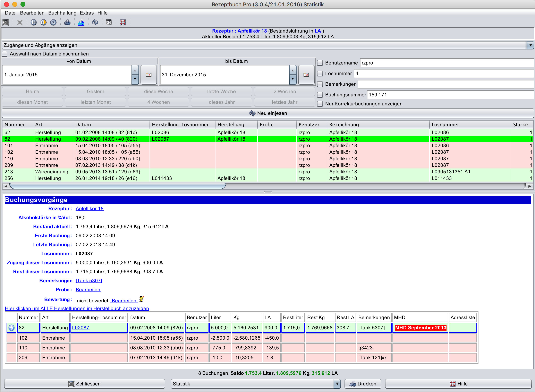Screen dimensions: 535x392
Task: Open the Extras menu
Action: [87, 13]
